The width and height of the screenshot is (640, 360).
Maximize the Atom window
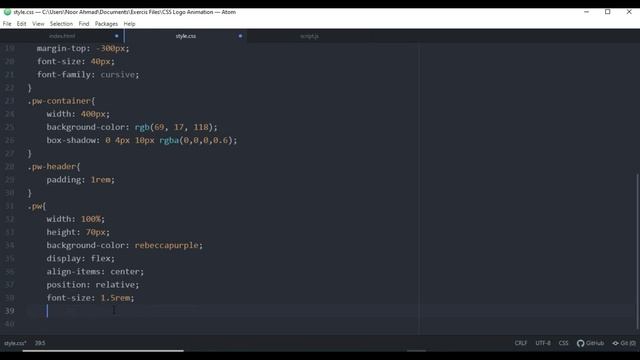pyautogui.click(x=608, y=12)
